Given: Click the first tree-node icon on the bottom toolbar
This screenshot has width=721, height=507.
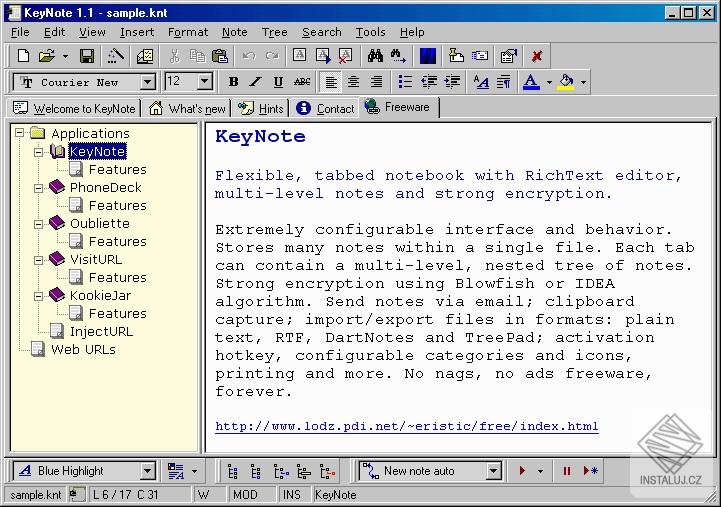Looking at the screenshot, I should [x=233, y=471].
